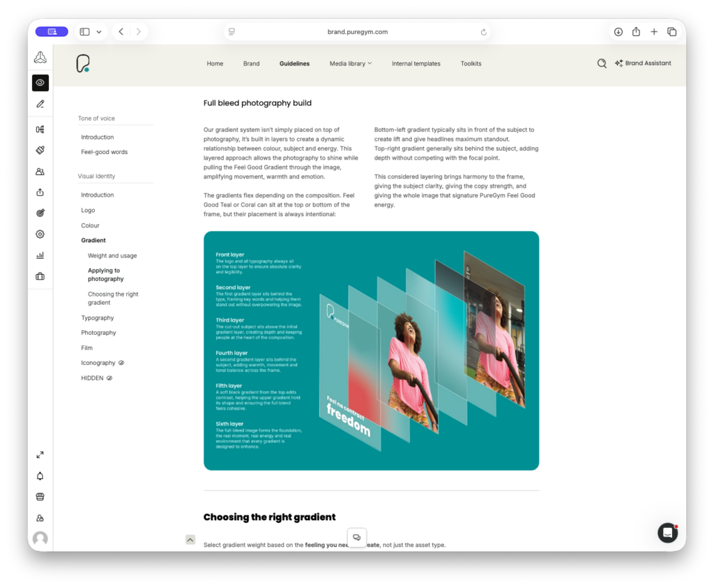Click the brand.puregym.com address bar

click(x=357, y=31)
